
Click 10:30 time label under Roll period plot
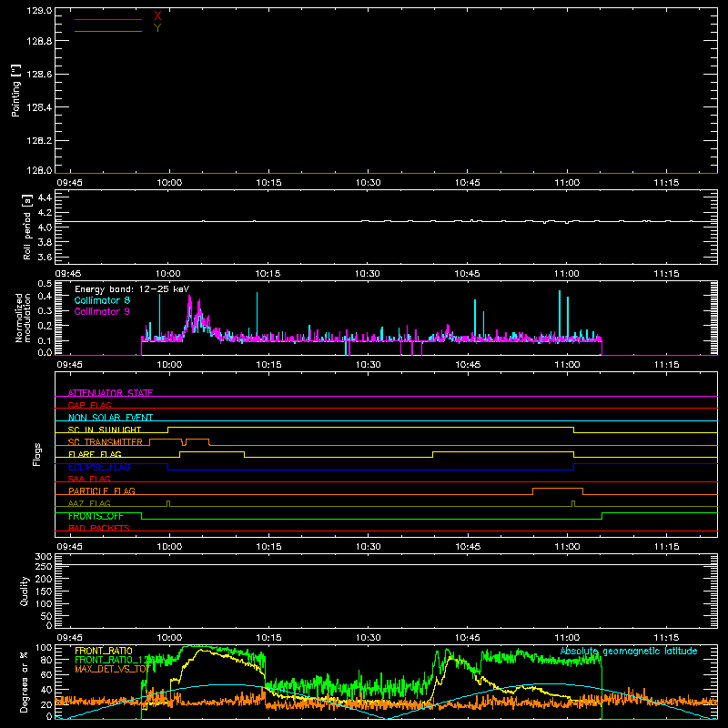(368, 274)
